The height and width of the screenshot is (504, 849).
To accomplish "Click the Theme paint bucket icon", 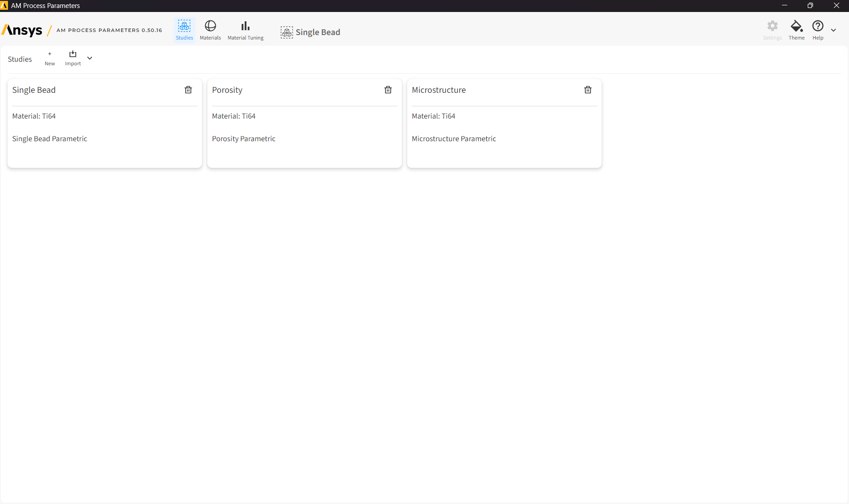I will pyautogui.click(x=797, y=26).
